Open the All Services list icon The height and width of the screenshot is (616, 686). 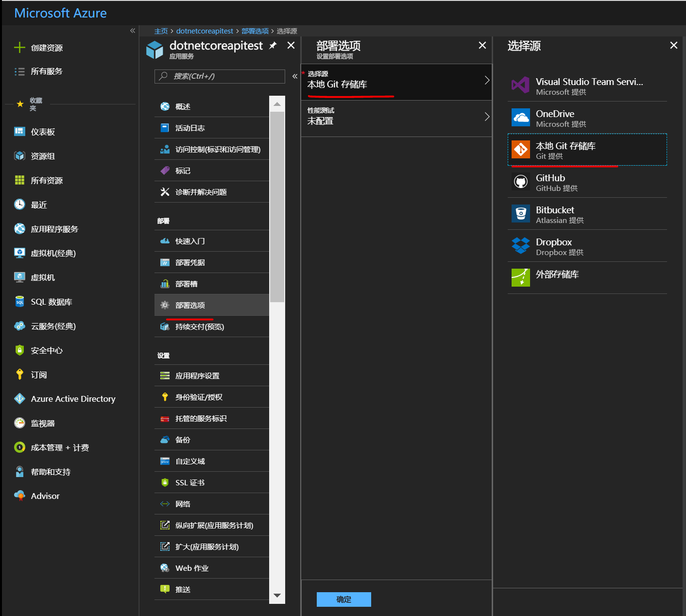19,71
